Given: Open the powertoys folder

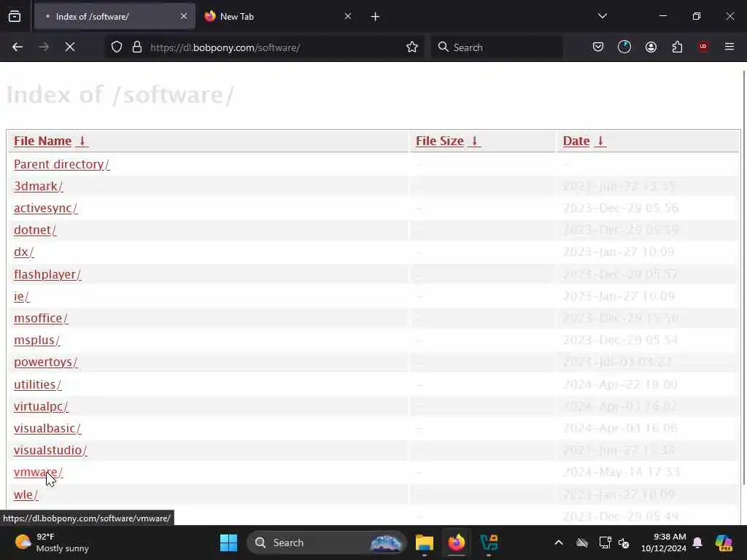Looking at the screenshot, I should 46,362.
